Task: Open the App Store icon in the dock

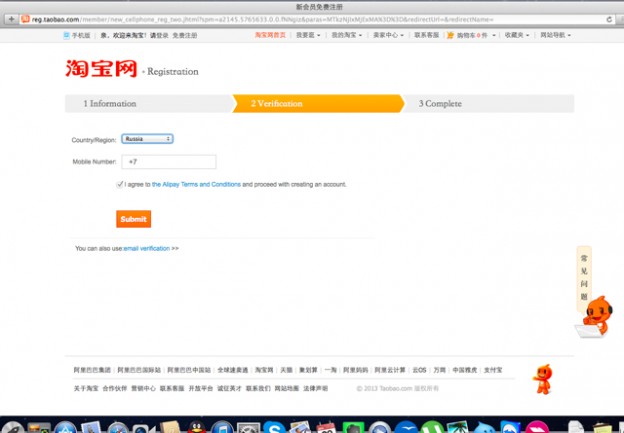Action: click(65, 428)
